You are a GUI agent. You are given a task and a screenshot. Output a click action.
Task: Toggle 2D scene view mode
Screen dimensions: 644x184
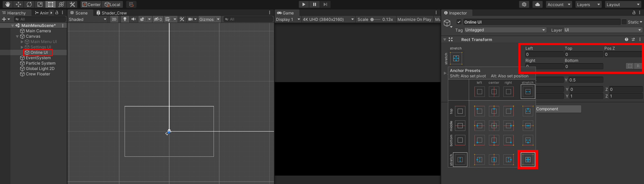pos(114,19)
